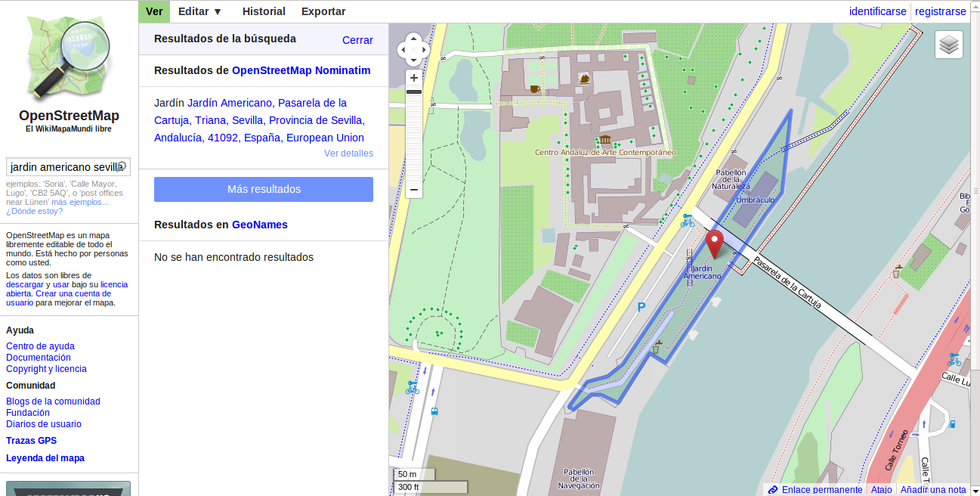Open the Jardín Americano search result link

(x=260, y=120)
